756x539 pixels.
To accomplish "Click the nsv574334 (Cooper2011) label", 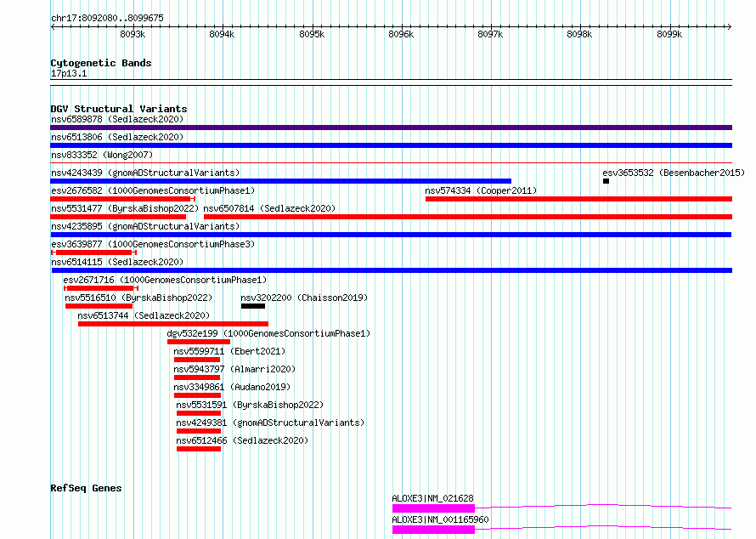I will [481, 190].
